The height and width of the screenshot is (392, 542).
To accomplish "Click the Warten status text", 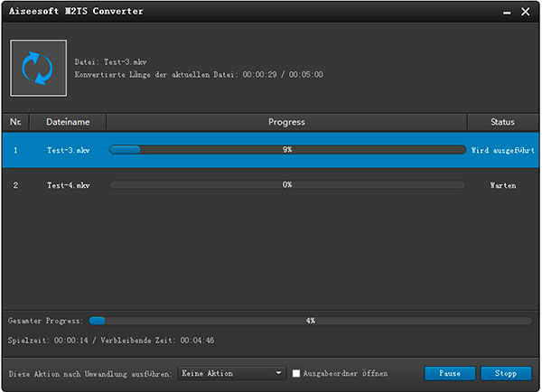I will (503, 186).
